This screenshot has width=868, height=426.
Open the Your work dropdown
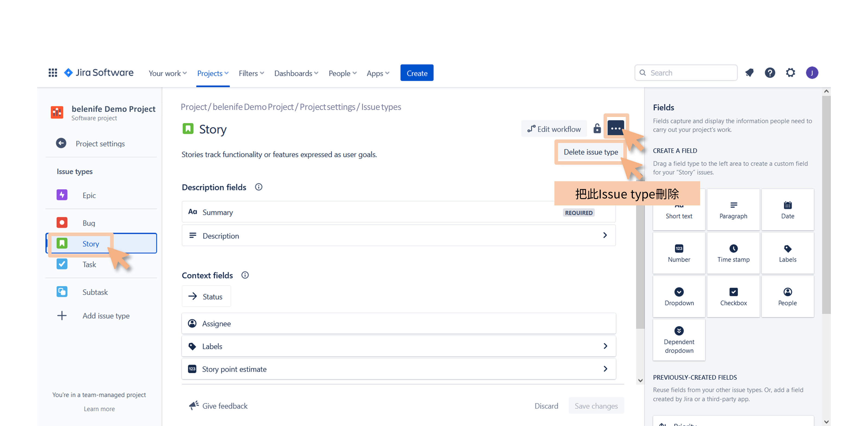(x=167, y=73)
